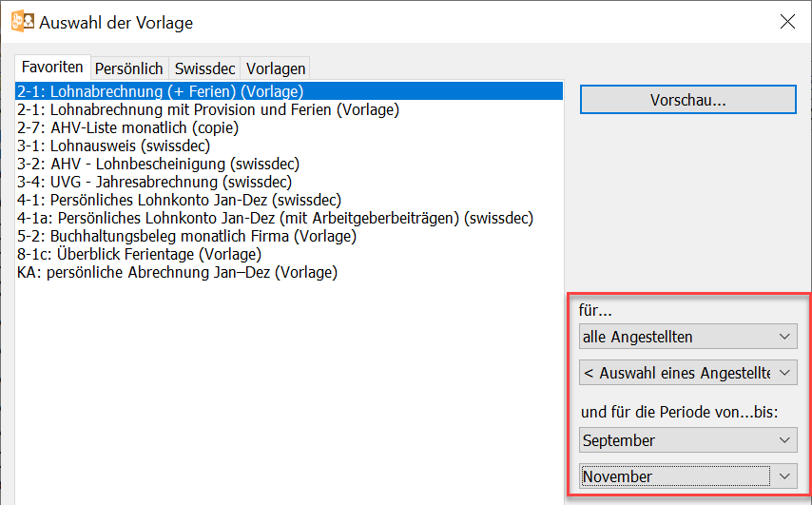Image resolution: width=812 pixels, height=505 pixels.
Task: Switch to the Persönlich tab
Action: pos(129,68)
